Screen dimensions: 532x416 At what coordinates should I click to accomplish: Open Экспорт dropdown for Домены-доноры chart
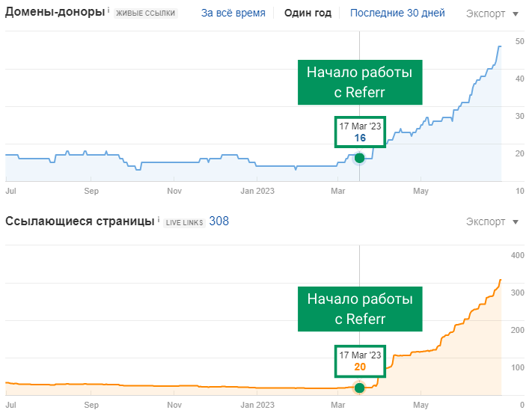coord(492,13)
